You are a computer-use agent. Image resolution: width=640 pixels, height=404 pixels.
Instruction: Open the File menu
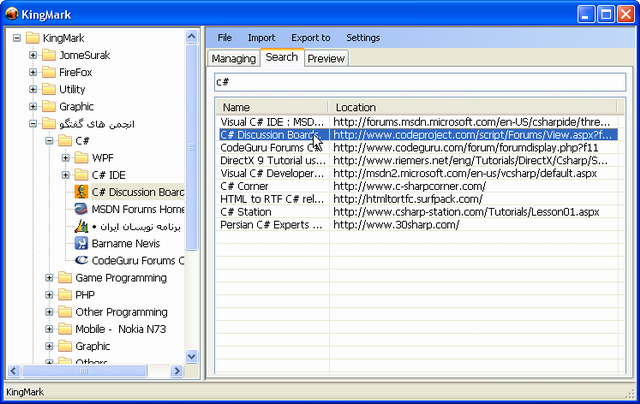pos(224,38)
